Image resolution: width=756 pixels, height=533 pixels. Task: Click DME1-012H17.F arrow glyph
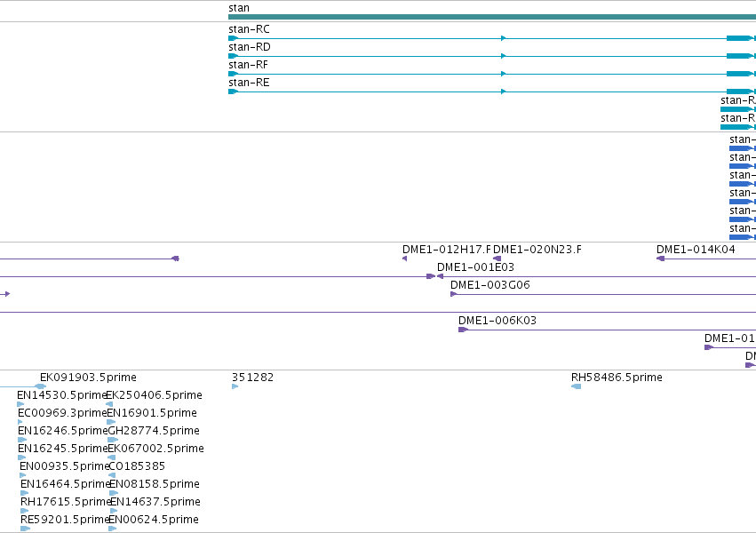[404, 259]
